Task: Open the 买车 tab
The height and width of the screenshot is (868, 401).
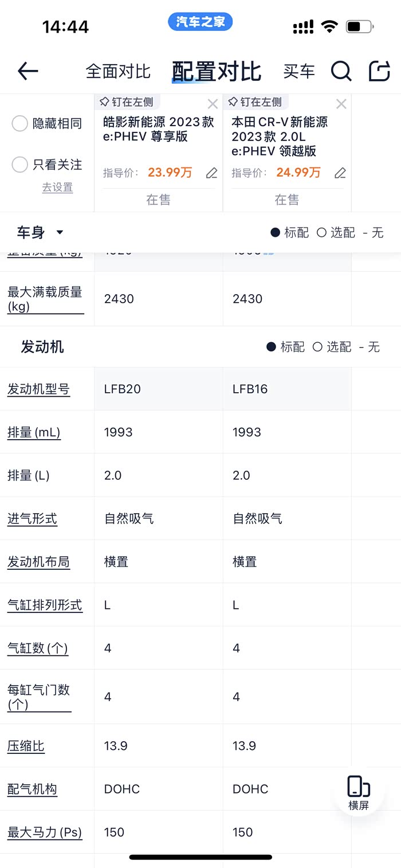Action: (299, 71)
